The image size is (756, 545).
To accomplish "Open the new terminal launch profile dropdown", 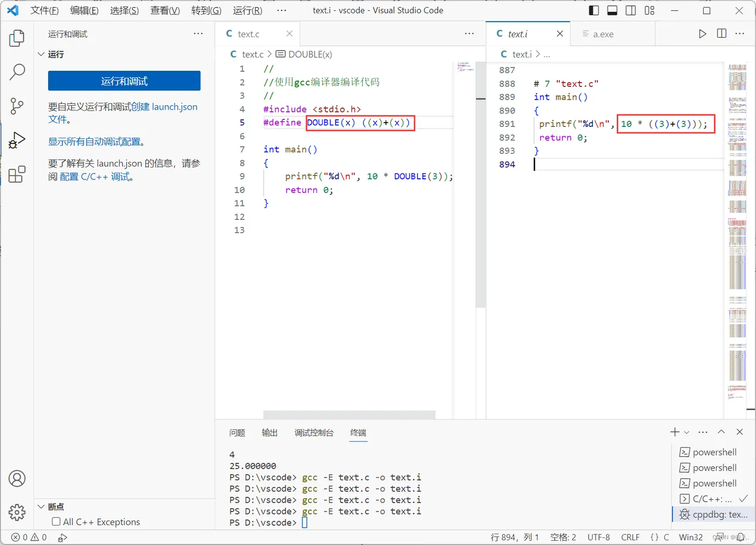I will (687, 432).
